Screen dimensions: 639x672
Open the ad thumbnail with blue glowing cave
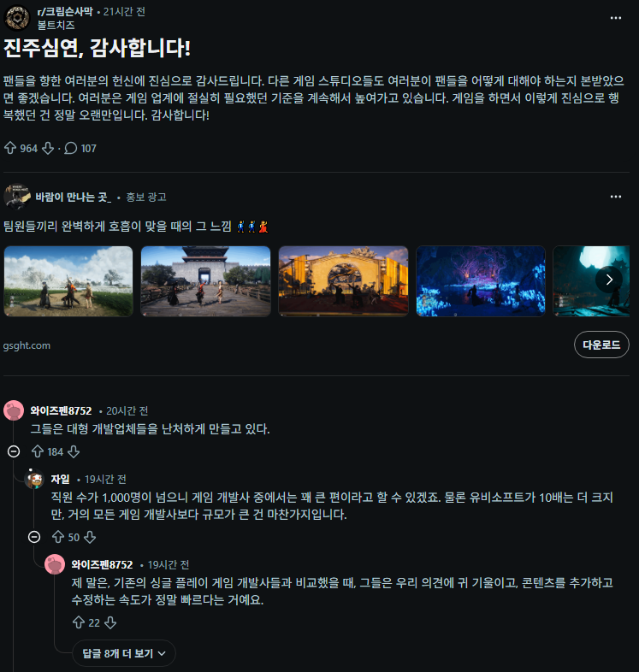tap(481, 281)
